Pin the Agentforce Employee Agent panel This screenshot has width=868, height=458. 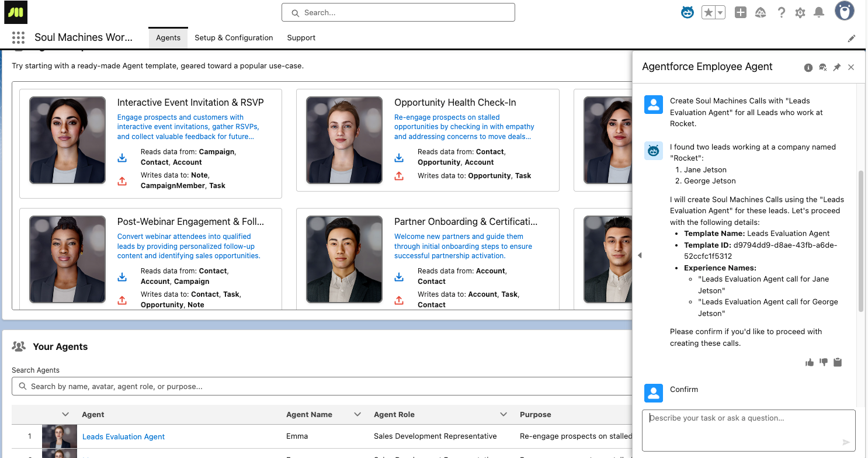(x=836, y=67)
